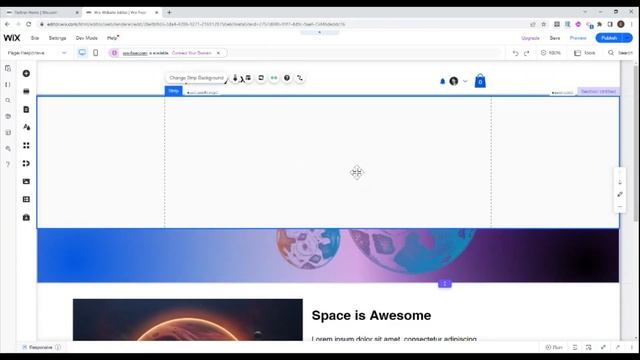Switch to desktop view icon
This screenshot has width=640, height=360.
pyautogui.click(x=82, y=53)
